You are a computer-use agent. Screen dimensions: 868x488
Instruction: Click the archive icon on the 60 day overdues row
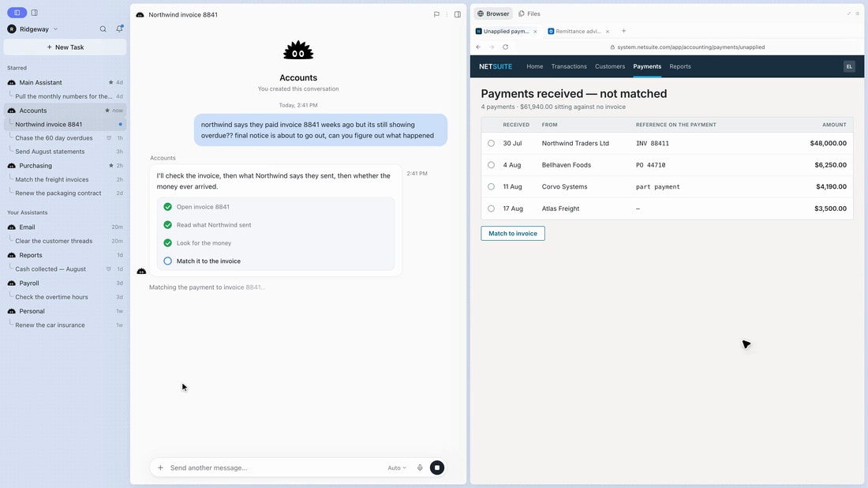click(109, 138)
